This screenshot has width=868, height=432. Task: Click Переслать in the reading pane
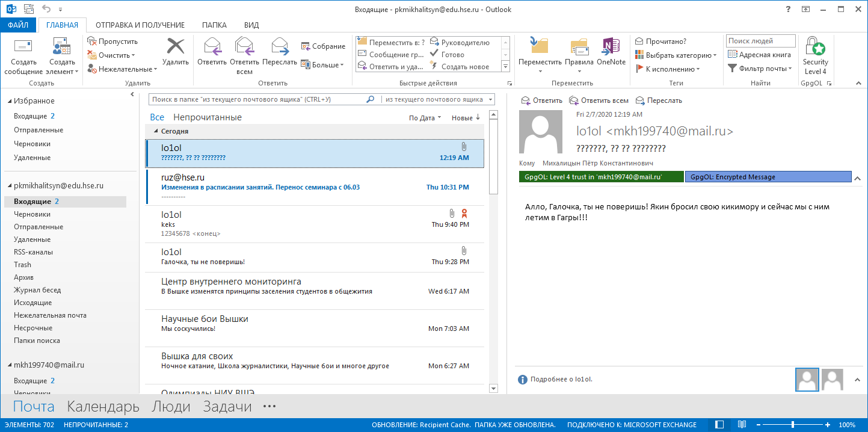tap(659, 100)
